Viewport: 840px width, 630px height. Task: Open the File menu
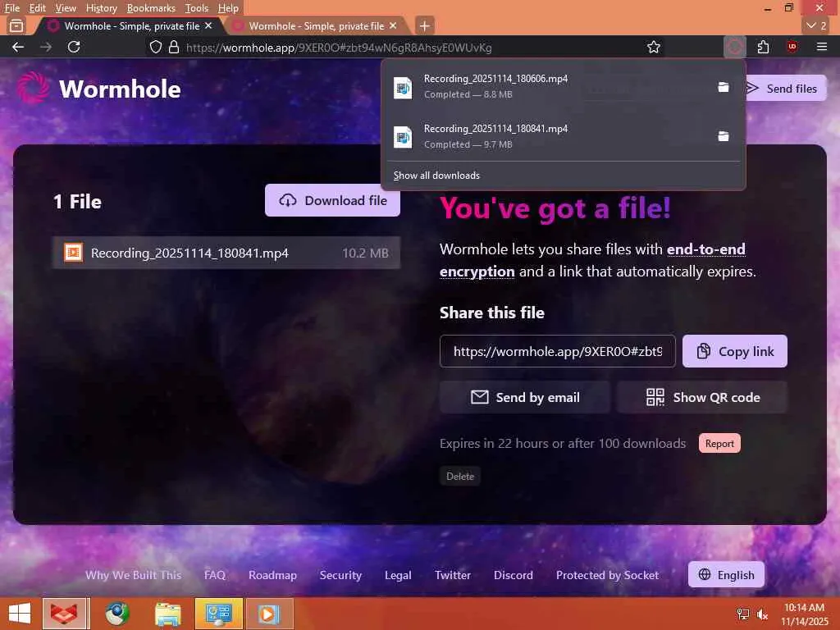tap(11, 8)
